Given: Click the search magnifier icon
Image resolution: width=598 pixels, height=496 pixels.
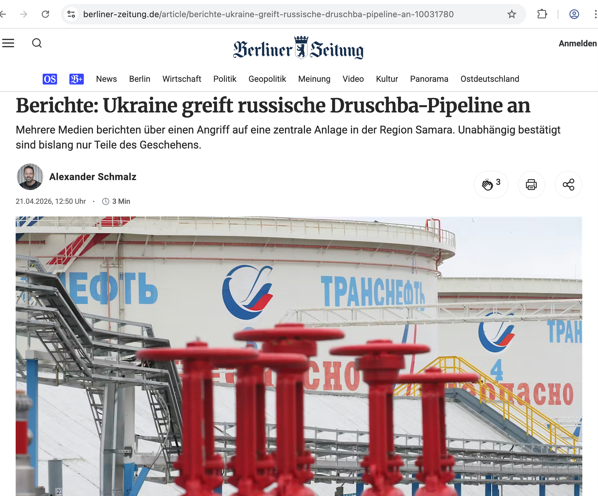Looking at the screenshot, I should [37, 43].
